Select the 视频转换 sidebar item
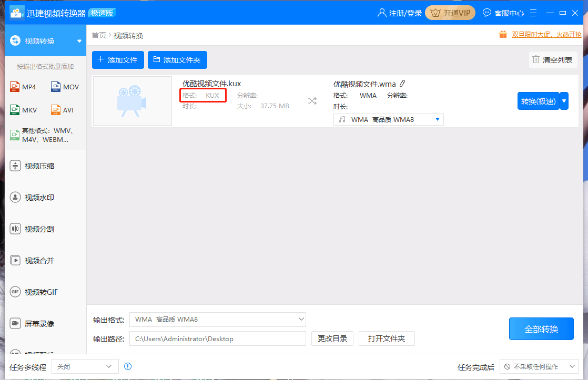This screenshot has width=588, height=380. [45, 41]
